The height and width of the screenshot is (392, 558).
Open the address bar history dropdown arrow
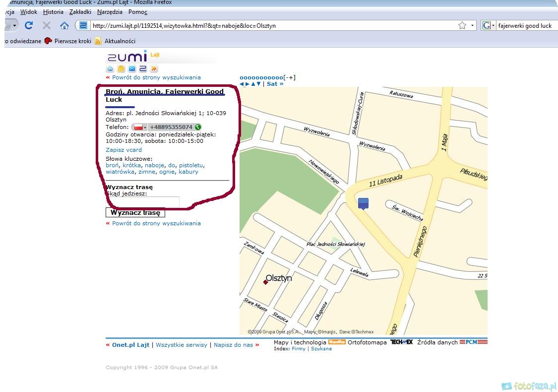click(x=472, y=25)
